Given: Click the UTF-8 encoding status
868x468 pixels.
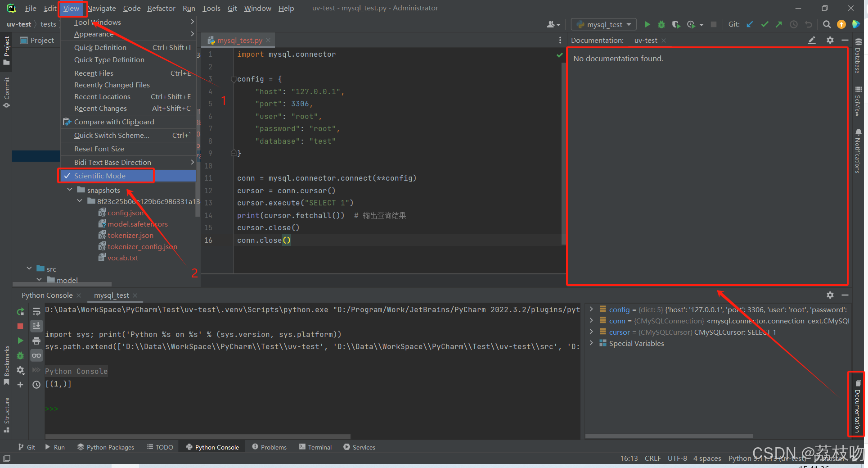Looking at the screenshot, I should point(677,458).
